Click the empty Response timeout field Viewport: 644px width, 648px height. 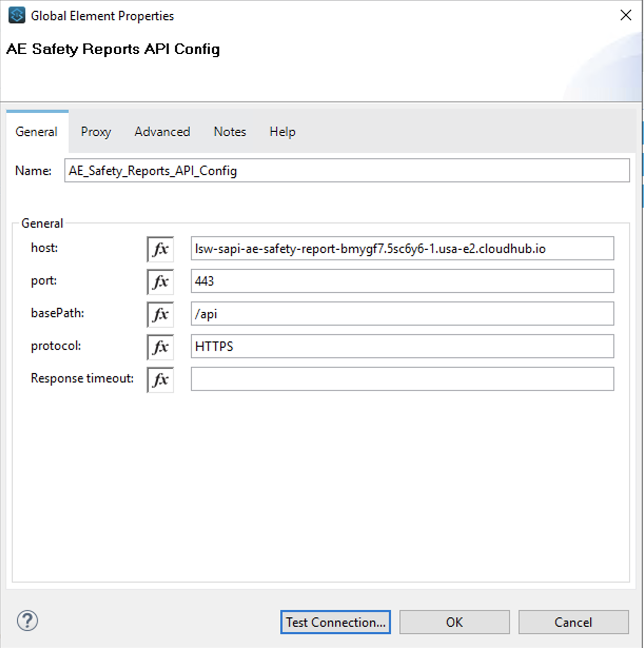pyautogui.click(x=402, y=379)
